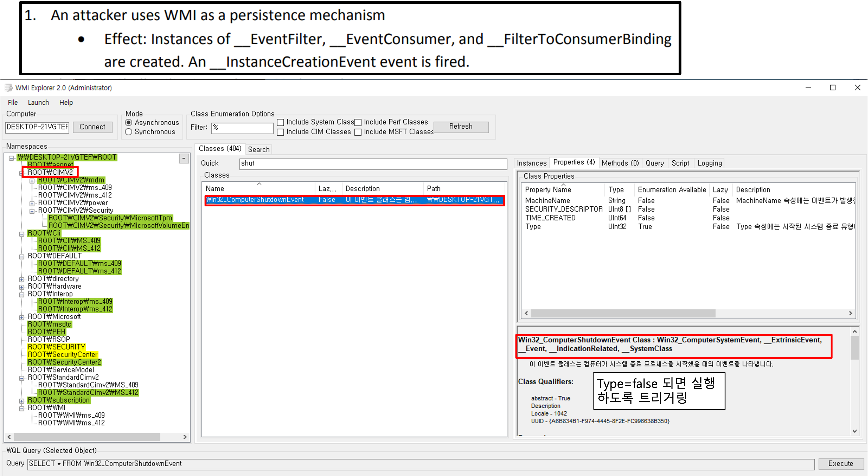This screenshot has height=476, width=868.
Task: Expand the ROOT₩directory node
Action: coord(22,279)
